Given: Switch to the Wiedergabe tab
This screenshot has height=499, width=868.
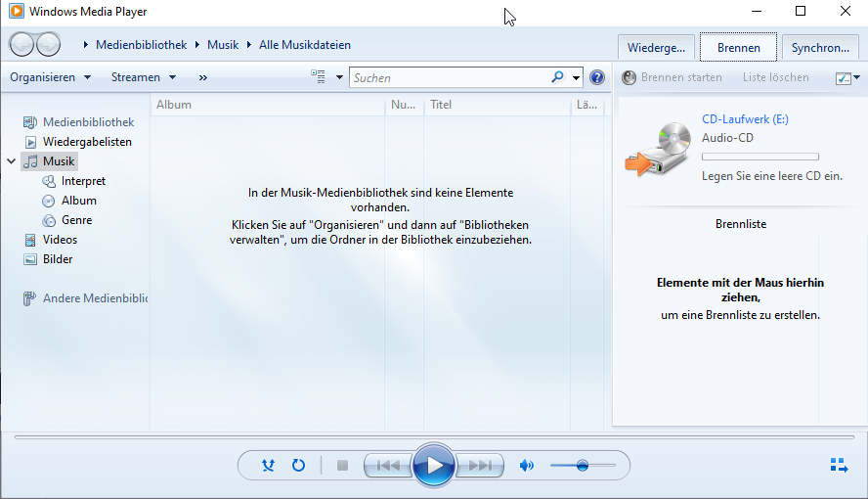Looking at the screenshot, I should pos(656,48).
